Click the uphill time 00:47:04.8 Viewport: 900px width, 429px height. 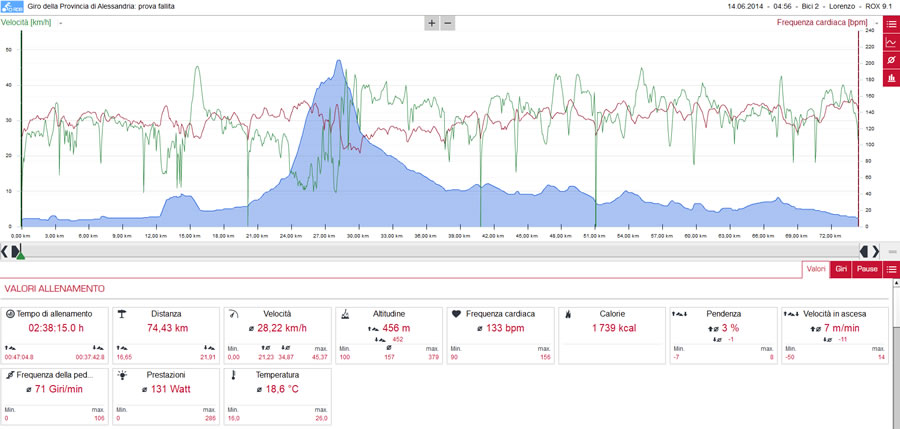(x=19, y=358)
